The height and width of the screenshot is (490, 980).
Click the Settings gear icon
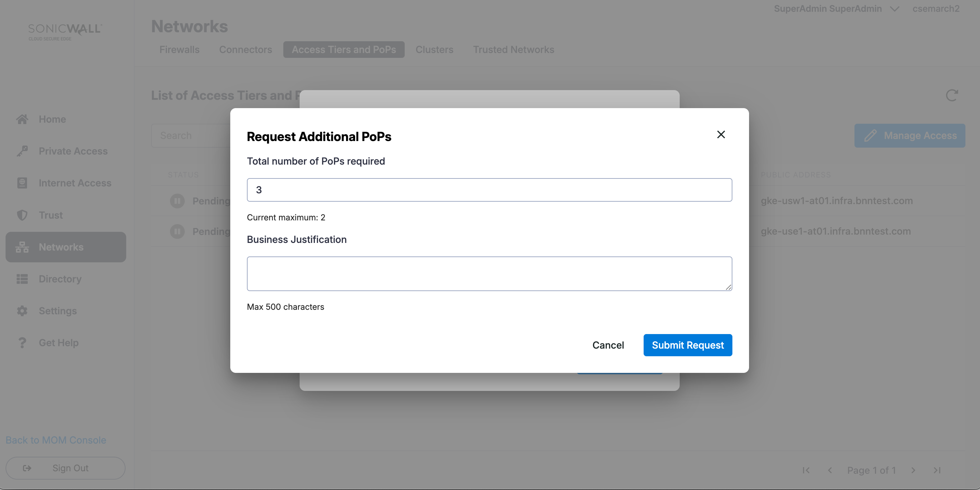22,311
